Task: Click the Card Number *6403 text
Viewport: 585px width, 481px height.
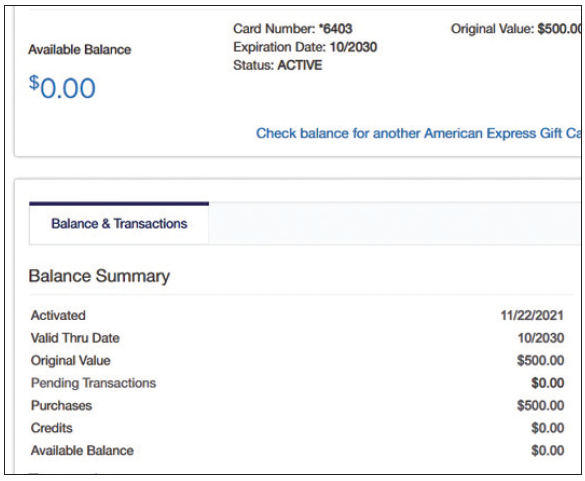Action: pos(292,29)
